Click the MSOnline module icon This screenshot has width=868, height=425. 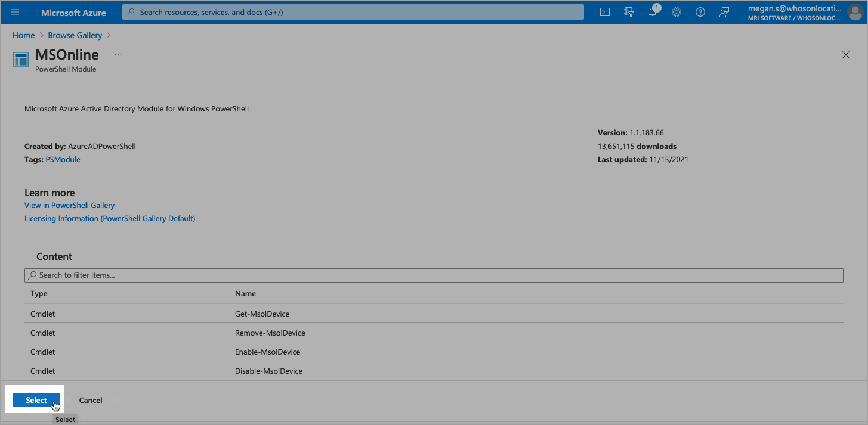click(x=21, y=60)
